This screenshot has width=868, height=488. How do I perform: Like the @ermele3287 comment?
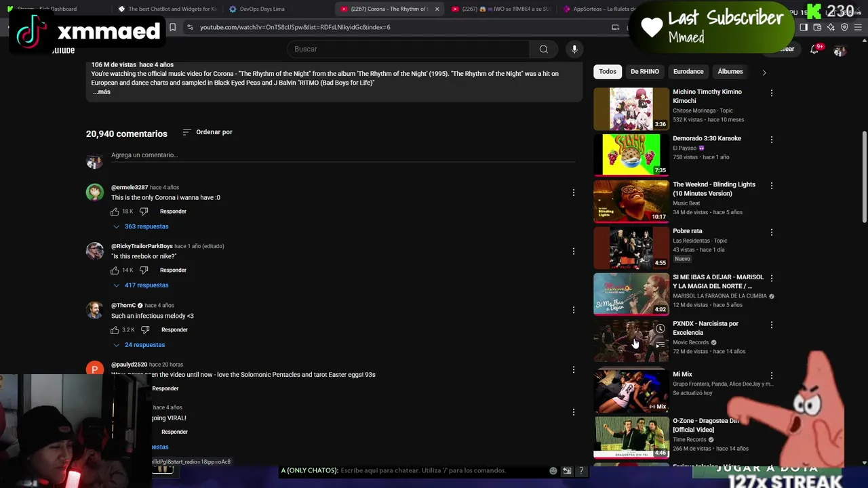[115, 211]
